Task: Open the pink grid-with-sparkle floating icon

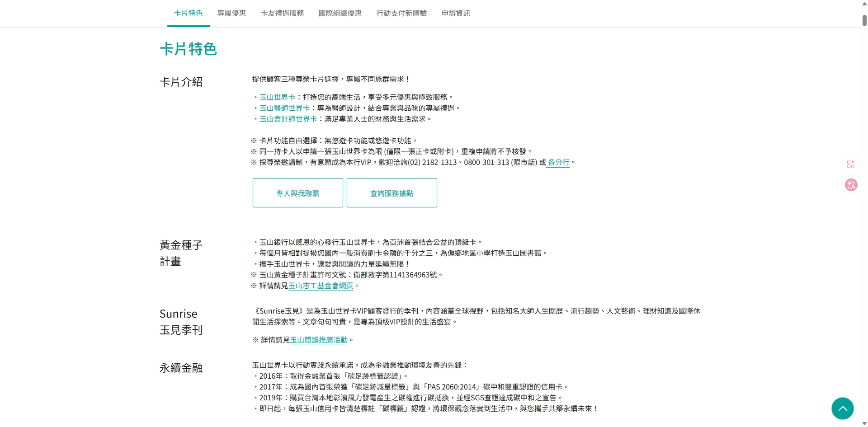Action: coord(851,164)
